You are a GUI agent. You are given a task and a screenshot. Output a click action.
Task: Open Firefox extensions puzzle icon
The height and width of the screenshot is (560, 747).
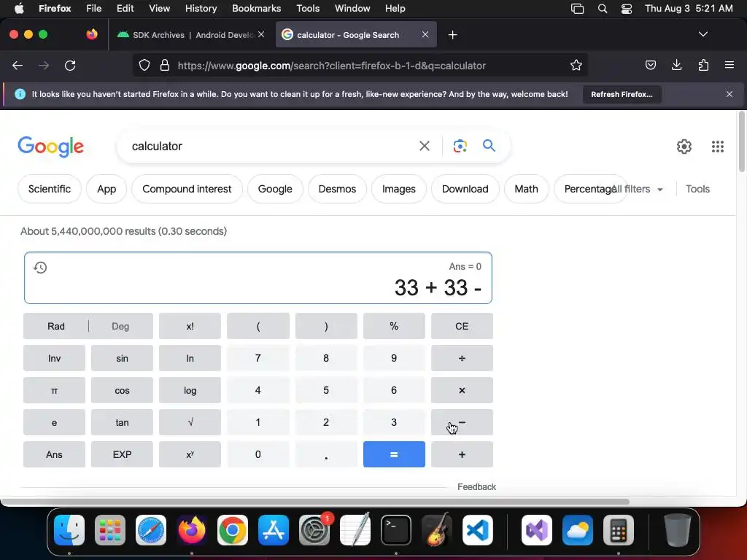703,65
